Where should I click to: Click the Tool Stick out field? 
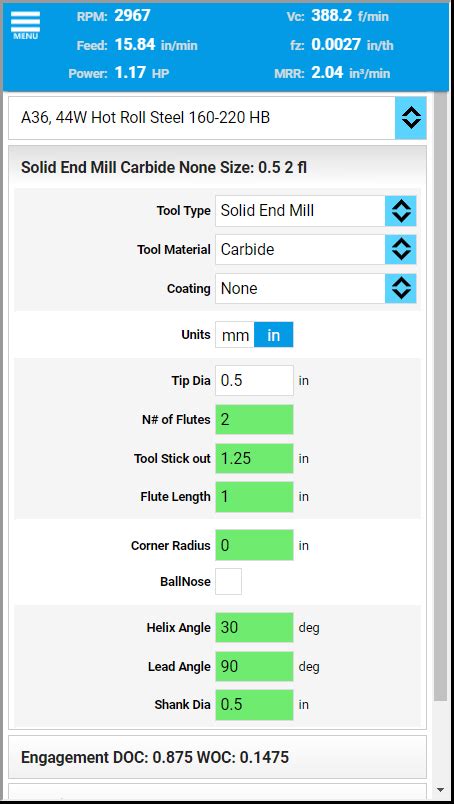254,458
